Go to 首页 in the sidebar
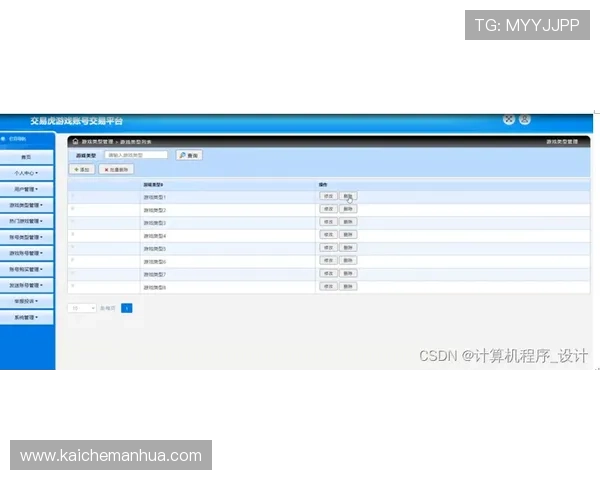 tap(27, 157)
